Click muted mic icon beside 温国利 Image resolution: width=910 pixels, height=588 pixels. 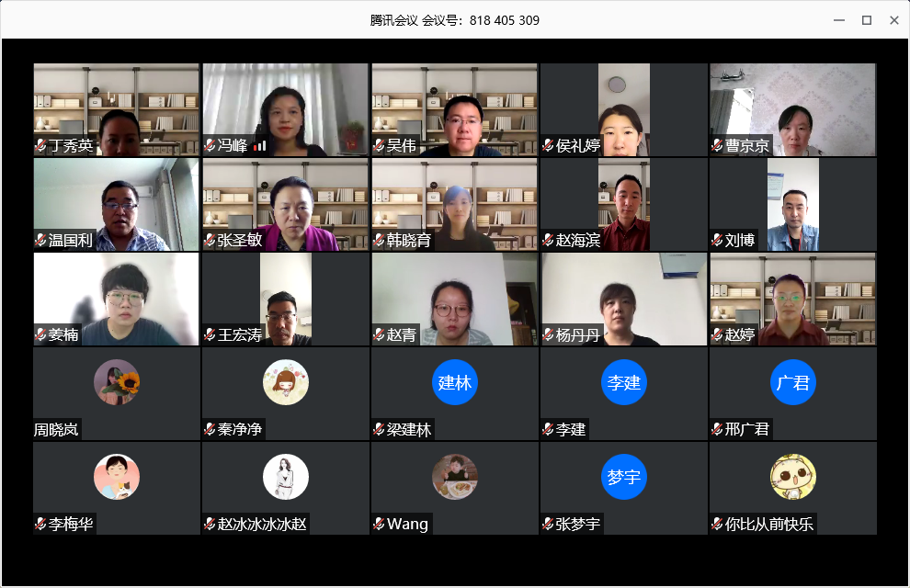point(40,240)
